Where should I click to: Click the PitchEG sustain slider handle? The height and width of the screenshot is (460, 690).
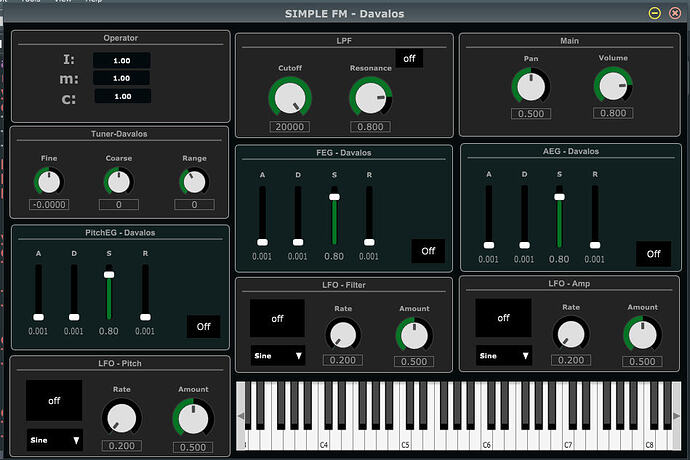[x=109, y=274]
